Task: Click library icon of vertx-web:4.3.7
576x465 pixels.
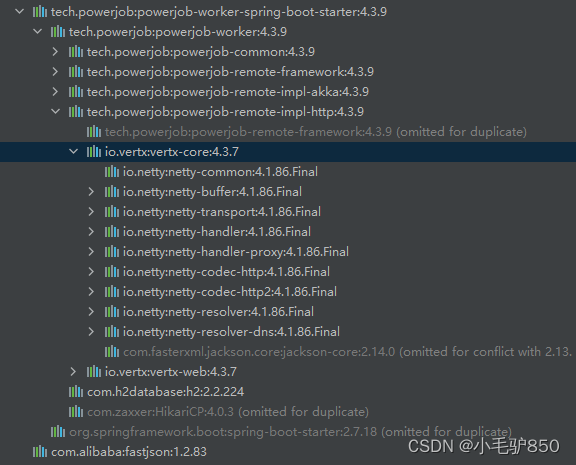Action: [94, 372]
